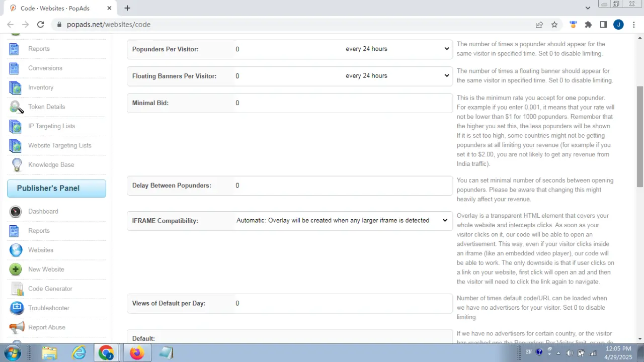Image resolution: width=644 pixels, height=362 pixels.
Task: Toggle the browser side panel icon
Action: [x=603, y=24]
